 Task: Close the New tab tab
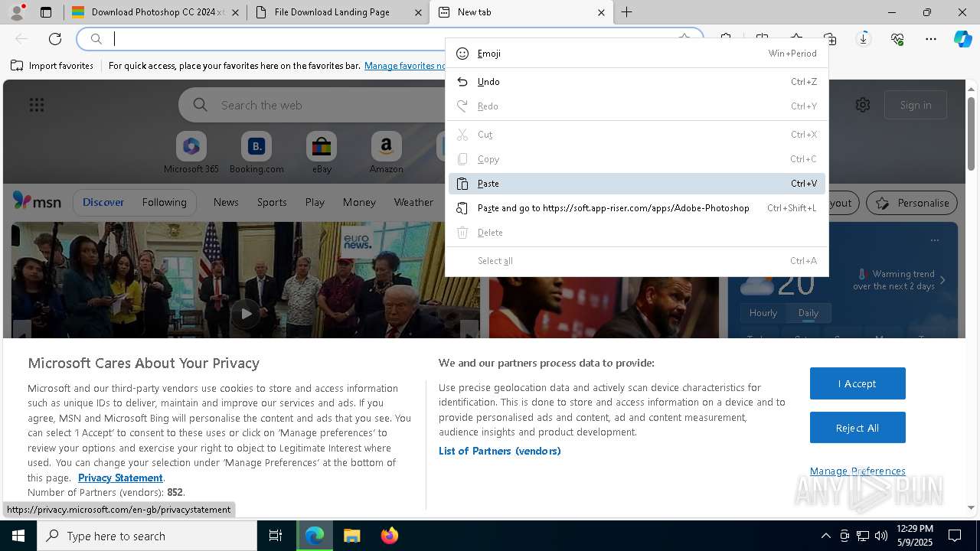(x=601, y=12)
